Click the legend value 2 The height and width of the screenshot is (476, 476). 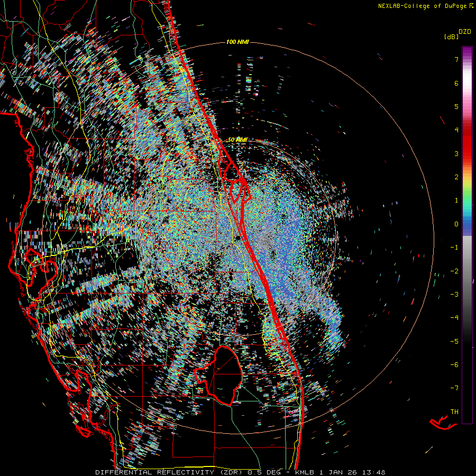[456, 177]
